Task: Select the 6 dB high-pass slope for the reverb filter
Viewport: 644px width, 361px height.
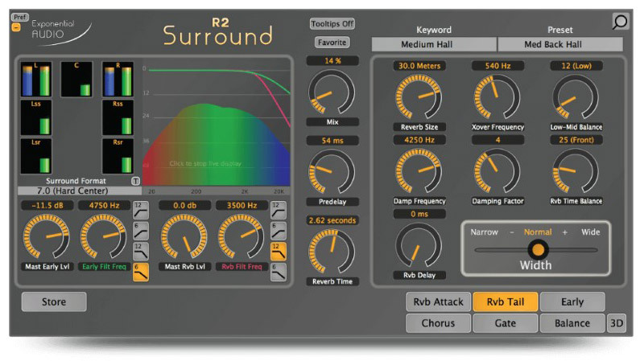Action: 278,232
